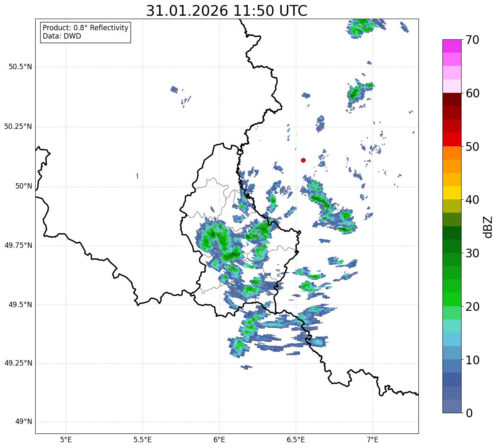Click colorbar tick label "50"
Screen dimensions: 498x448
(x=472, y=147)
